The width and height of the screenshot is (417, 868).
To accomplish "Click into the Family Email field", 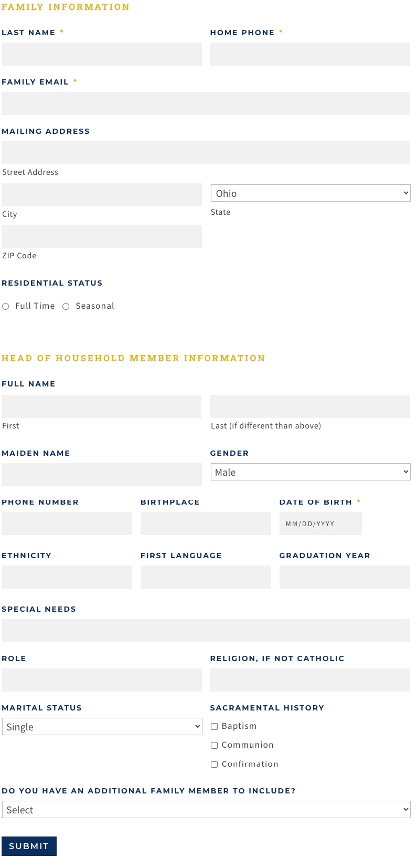I will (206, 103).
